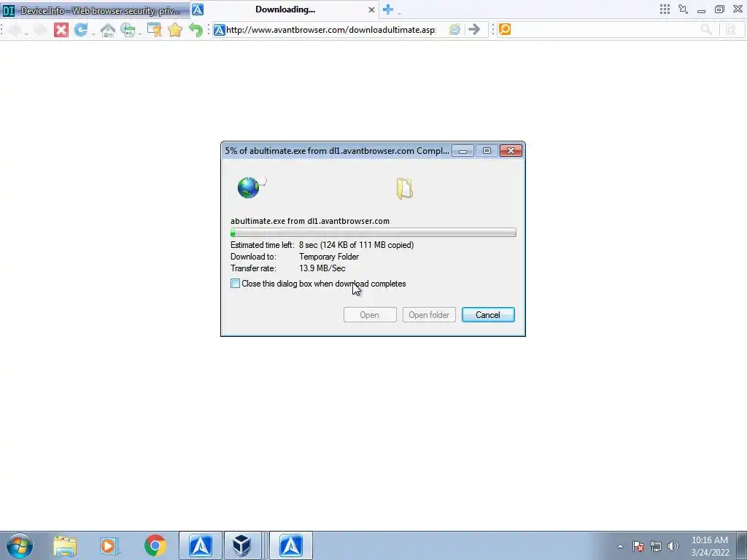The width and height of the screenshot is (747, 560).
Task: Close the download dialog with red X
Action: click(511, 151)
